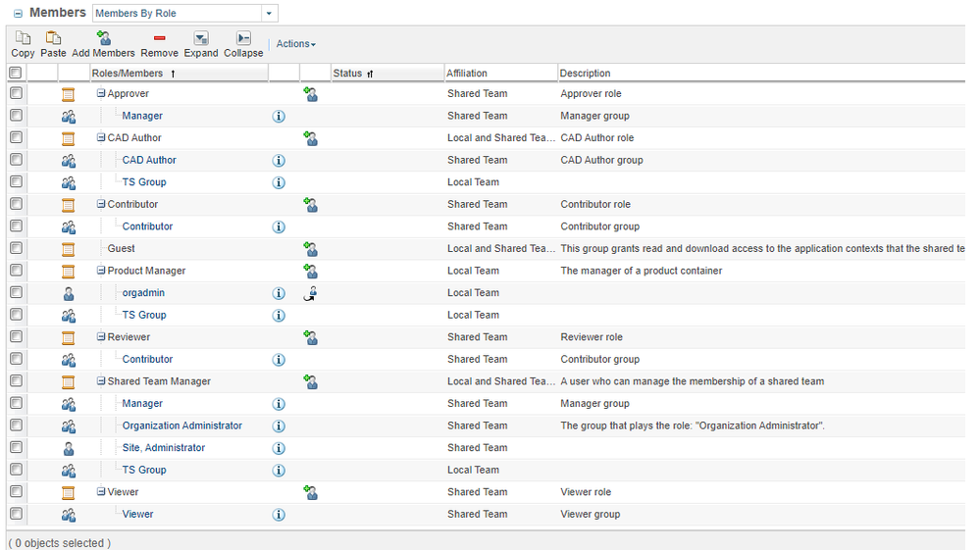
Task: Click the Expand all icon in toolbar
Action: (201, 38)
